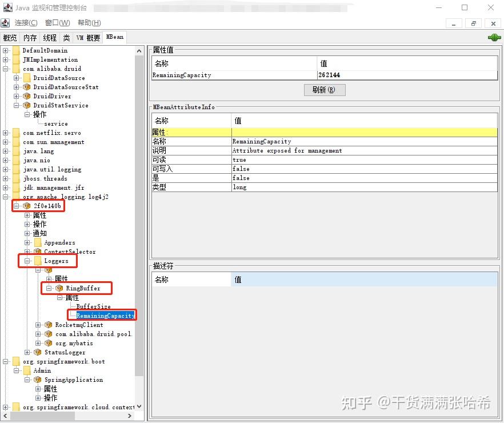Click the JConsole icon in the menu bar
The height and width of the screenshot is (423, 504).
pyautogui.click(x=5, y=23)
